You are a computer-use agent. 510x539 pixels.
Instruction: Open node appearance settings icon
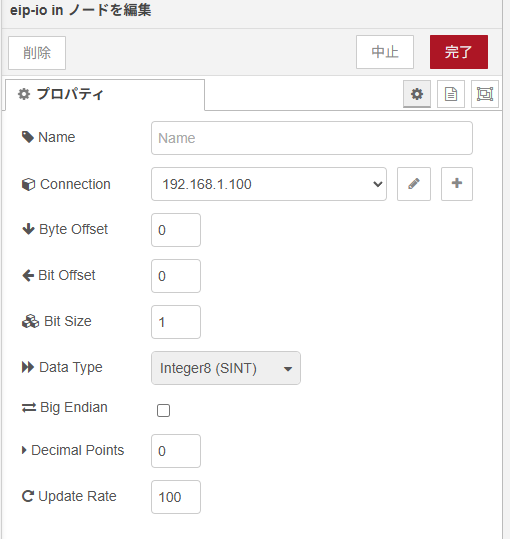tap(485, 94)
